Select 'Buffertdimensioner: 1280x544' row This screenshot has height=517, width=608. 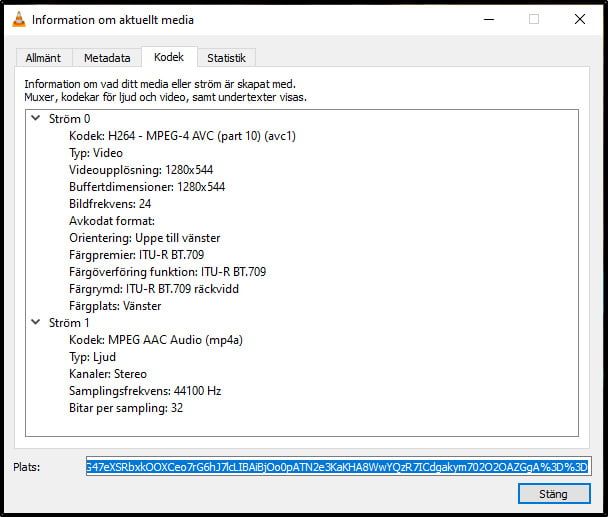[x=147, y=187]
